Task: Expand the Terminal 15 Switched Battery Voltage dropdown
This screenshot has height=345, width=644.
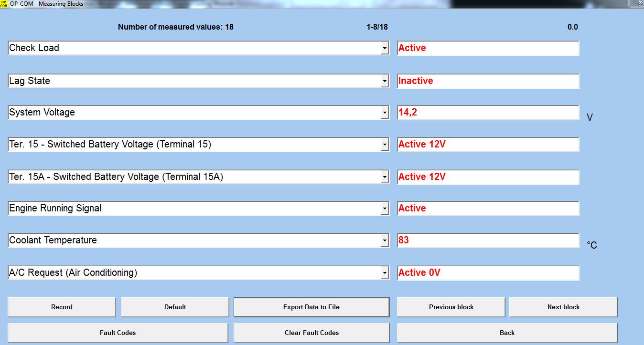Action: pyautogui.click(x=385, y=145)
